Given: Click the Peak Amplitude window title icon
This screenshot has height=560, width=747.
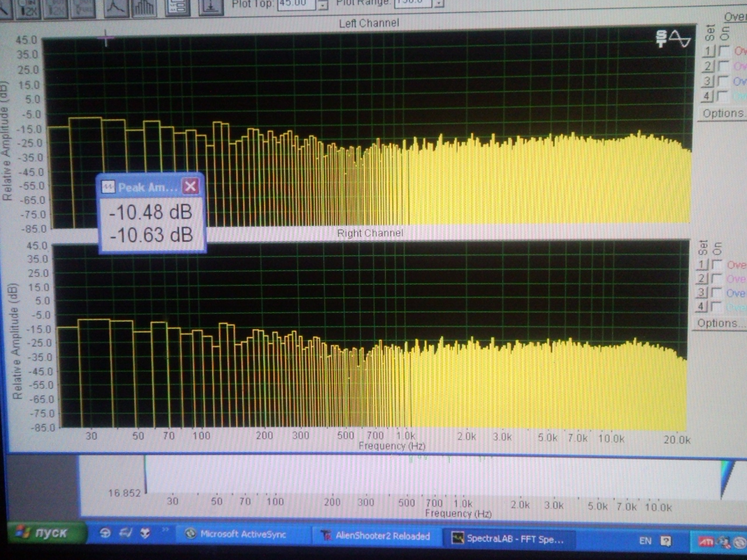Looking at the screenshot, I should click(108, 187).
